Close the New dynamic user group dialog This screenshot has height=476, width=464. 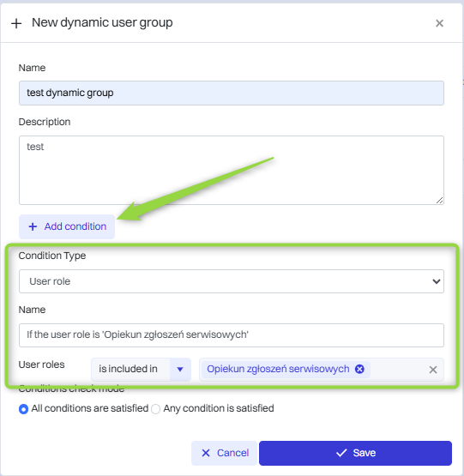pyautogui.click(x=439, y=23)
